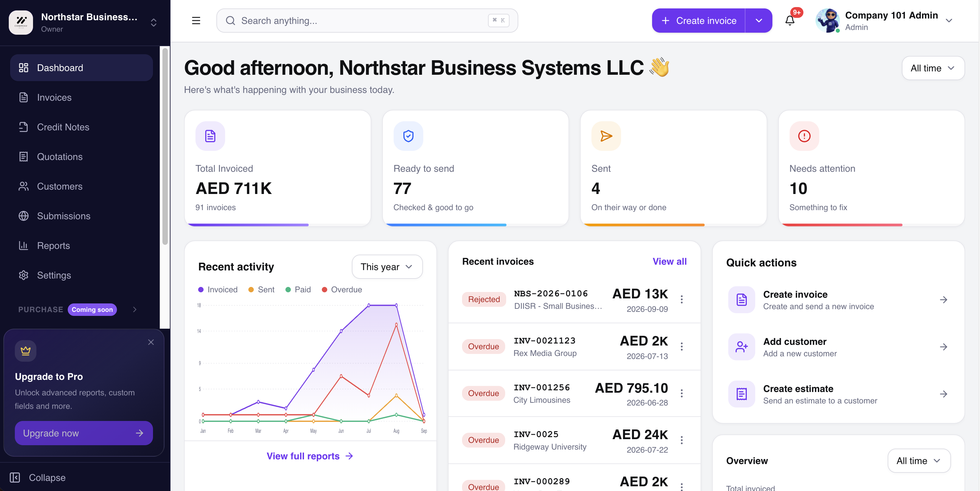Click the Search anything field
This screenshot has height=491, width=980.
point(367,21)
